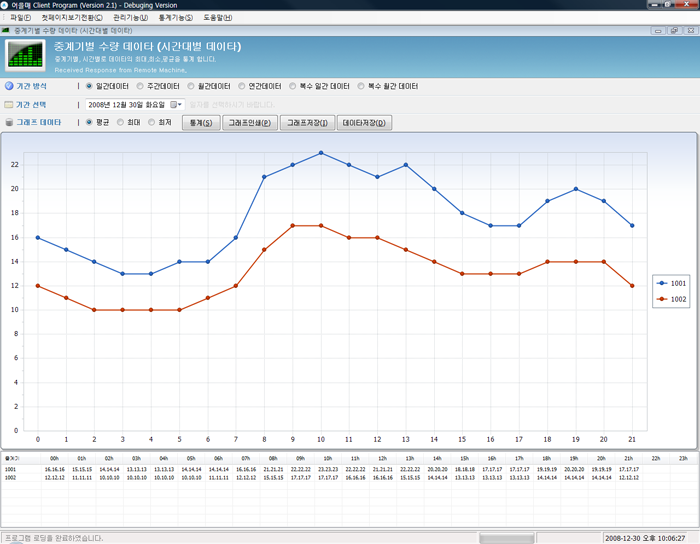Image resolution: width=700 pixels, height=544 pixels.
Task: Click the 그래프 데이타 label
Action: pos(39,122)
